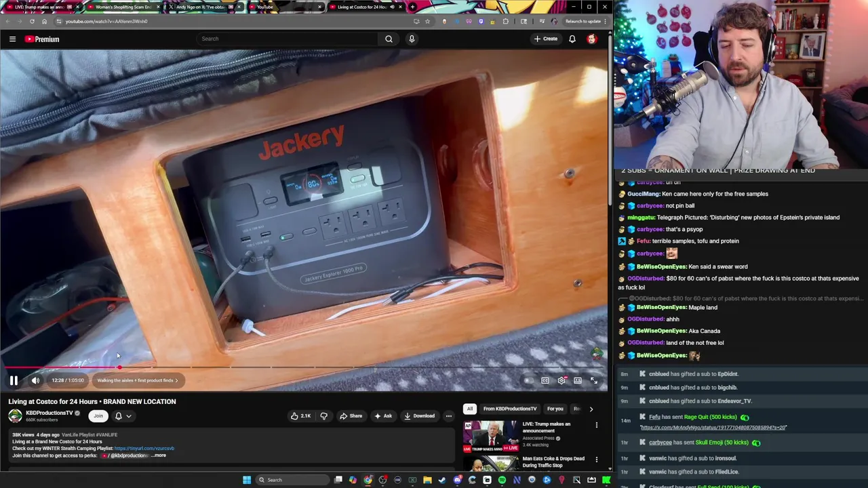Click the Create button
The height and width of the screenshot is (488, 868).
[x=545, y=39]
